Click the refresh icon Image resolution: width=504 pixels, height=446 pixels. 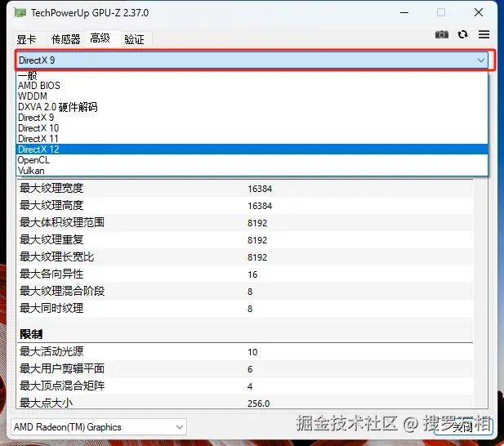click(x=463, y=34)
